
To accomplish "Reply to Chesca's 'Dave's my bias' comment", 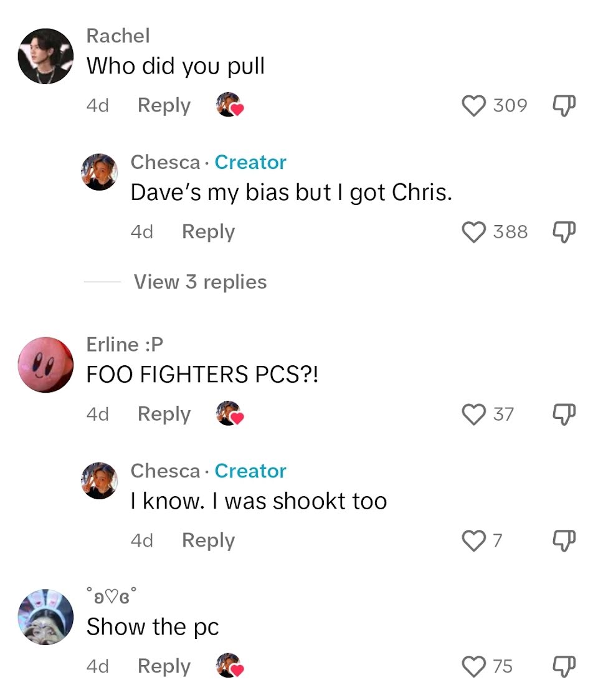I will [208, 232].
